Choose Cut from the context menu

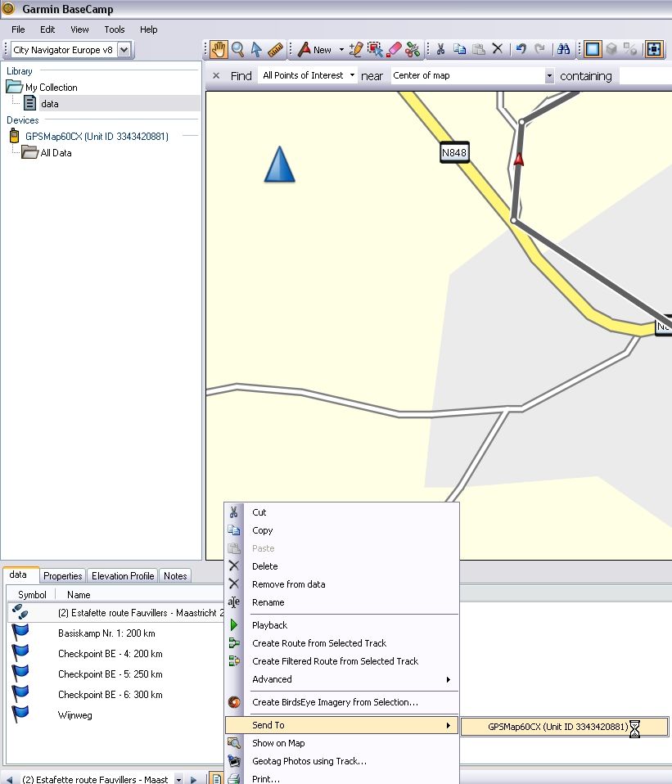(341, 512)
